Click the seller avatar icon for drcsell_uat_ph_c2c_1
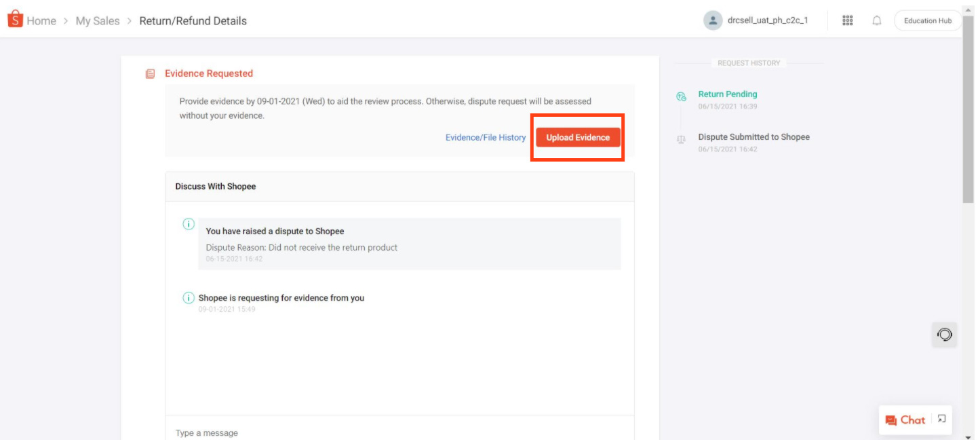The width and height of the screenshot is (980, 444). (x=712, y=20)
